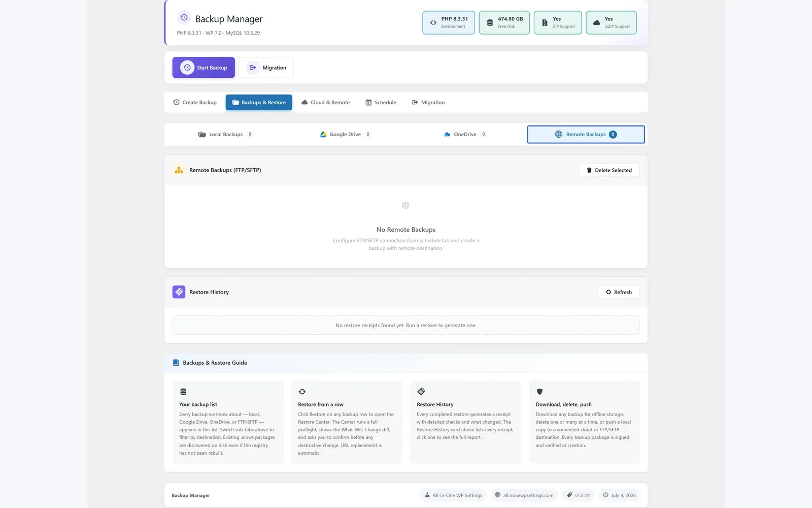Select the Backups & Restore tab
This screenshot has width=812, height=508.
point(259,103)
